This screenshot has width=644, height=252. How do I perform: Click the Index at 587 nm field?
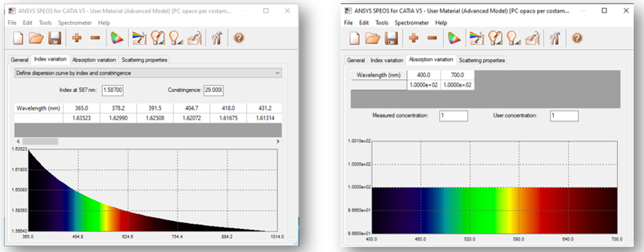(113, 90)
